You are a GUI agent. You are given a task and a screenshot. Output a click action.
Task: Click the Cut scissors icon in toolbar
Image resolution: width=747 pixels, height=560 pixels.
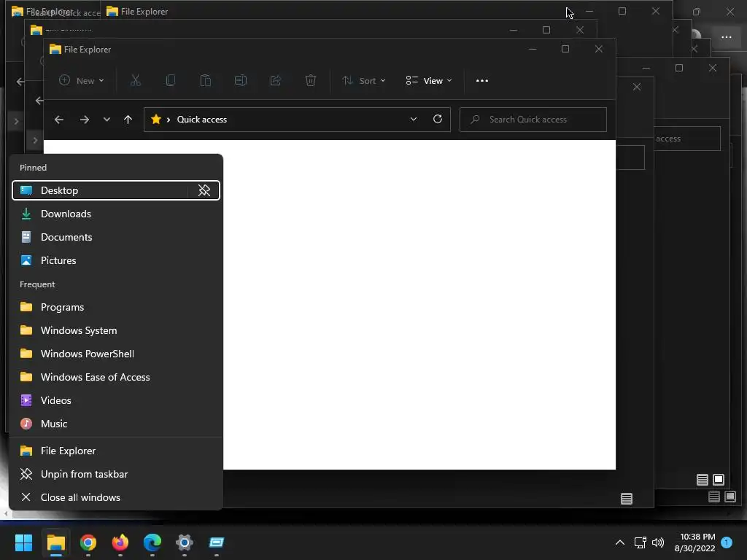coord(136,80)
